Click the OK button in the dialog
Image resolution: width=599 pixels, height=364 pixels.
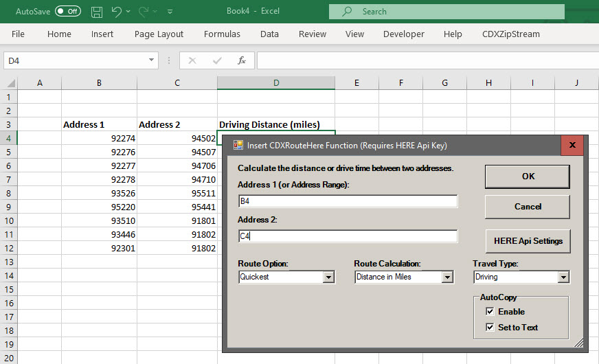(x=528, y=177)
